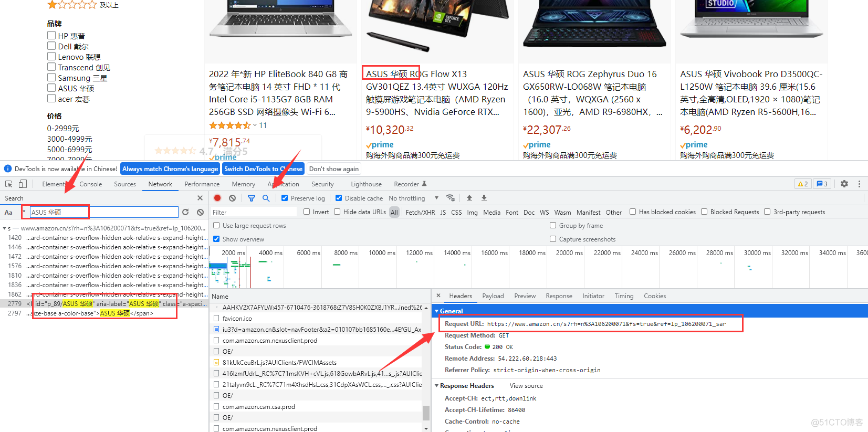Open the Memory tab
This screenshot has height=432, width=868.
[244, 184]
